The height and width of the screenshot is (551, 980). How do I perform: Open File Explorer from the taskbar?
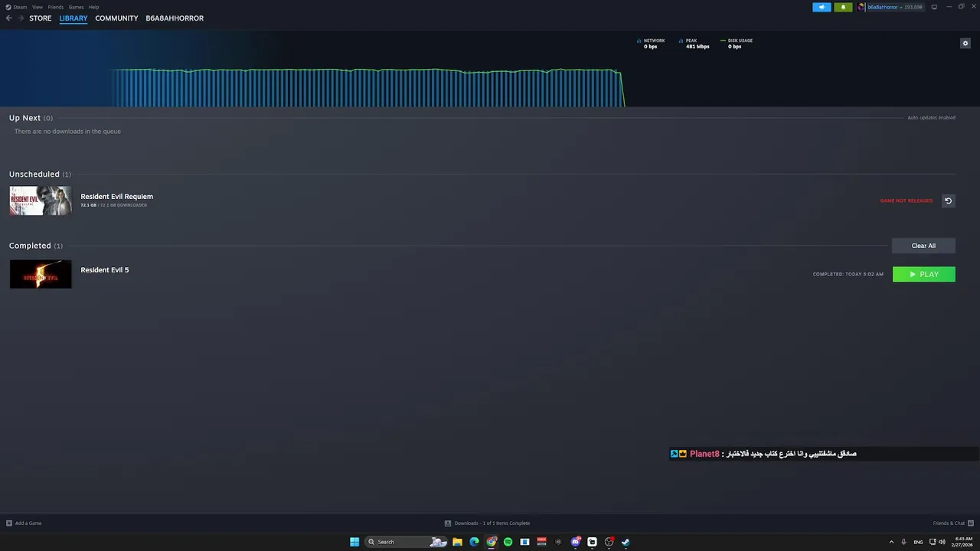pos(457,542)
